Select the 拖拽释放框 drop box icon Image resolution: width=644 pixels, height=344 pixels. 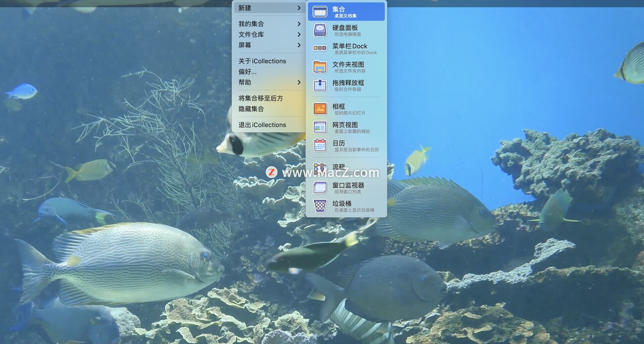point(320,85)
